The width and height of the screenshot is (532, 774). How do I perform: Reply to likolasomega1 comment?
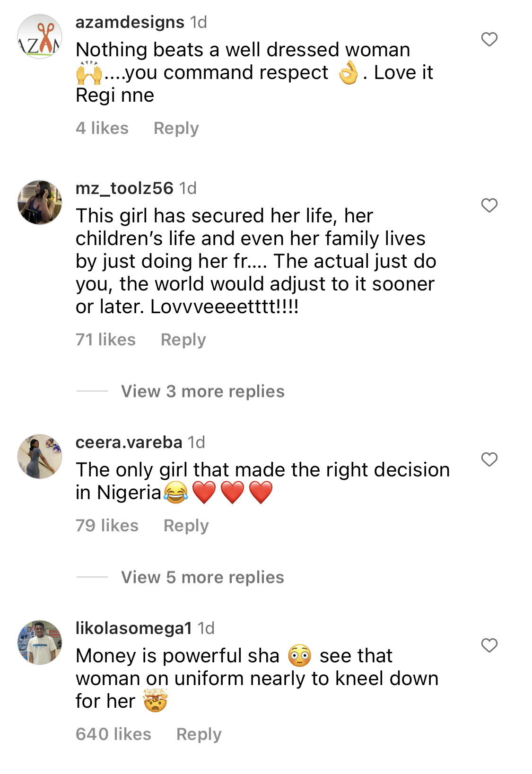tap(199, 734)
